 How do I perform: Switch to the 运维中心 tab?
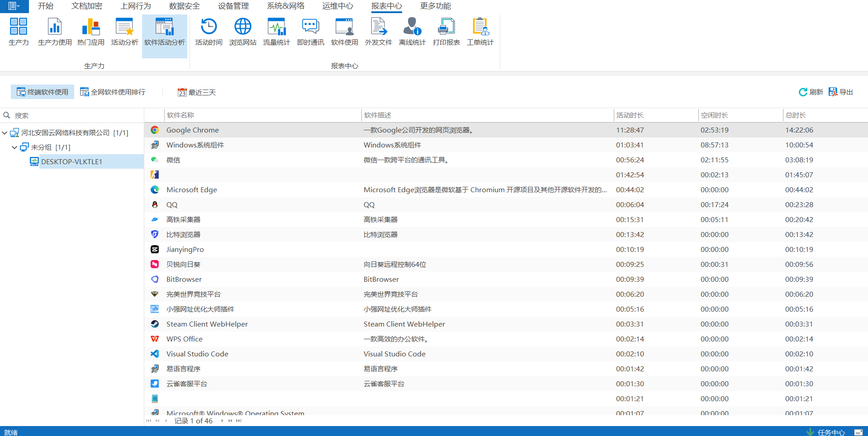click(x=337, y=6)
